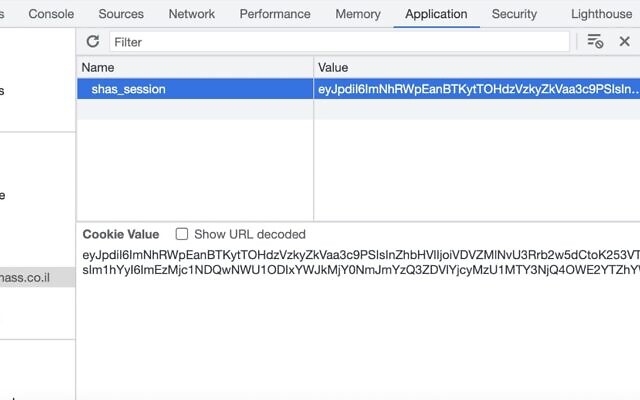Select the shas_session cookie value cell

[x=477, y=89]
